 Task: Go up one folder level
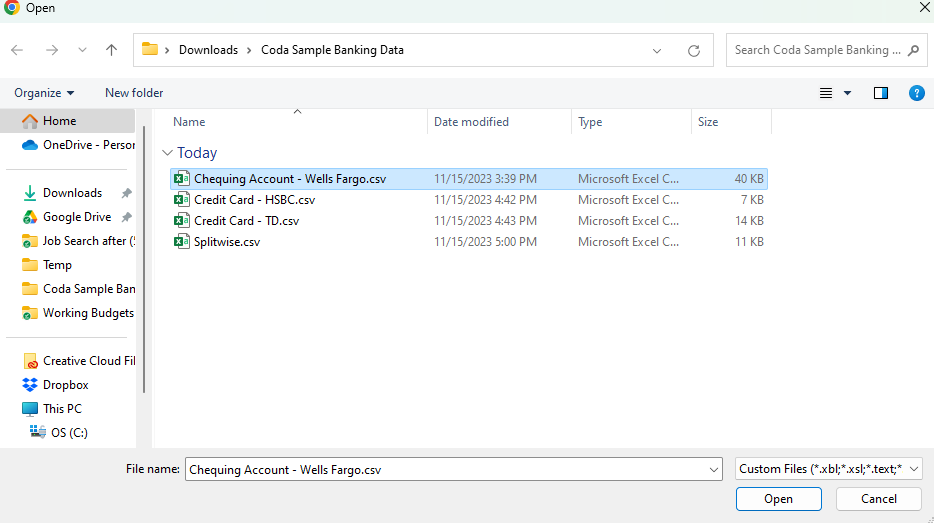(x=111, y=50)
